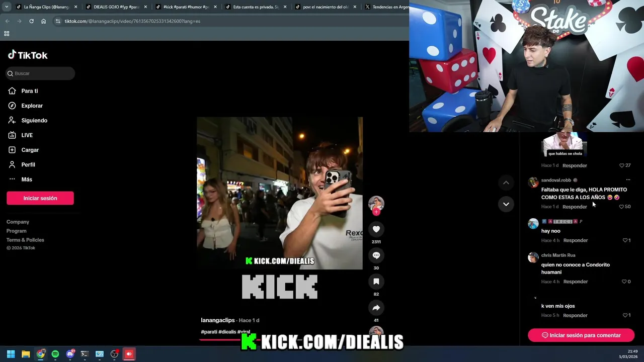The width and height of the screenshot is (644, 362).
Task: Open Windows Start menu
Action: point(11,354)
